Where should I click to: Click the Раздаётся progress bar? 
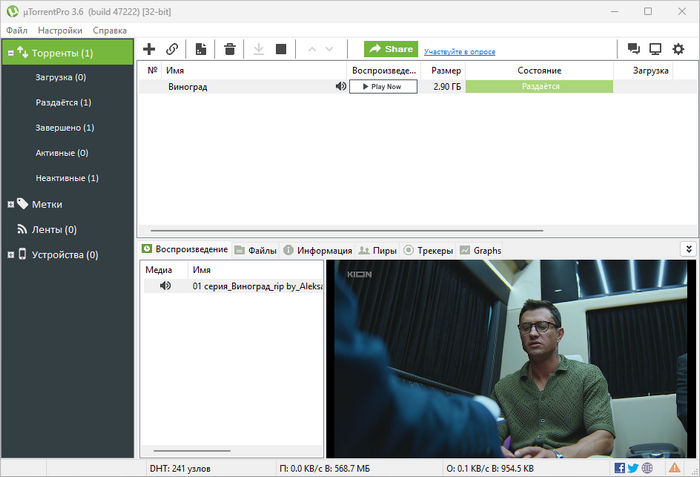click(x=539, y=86)
